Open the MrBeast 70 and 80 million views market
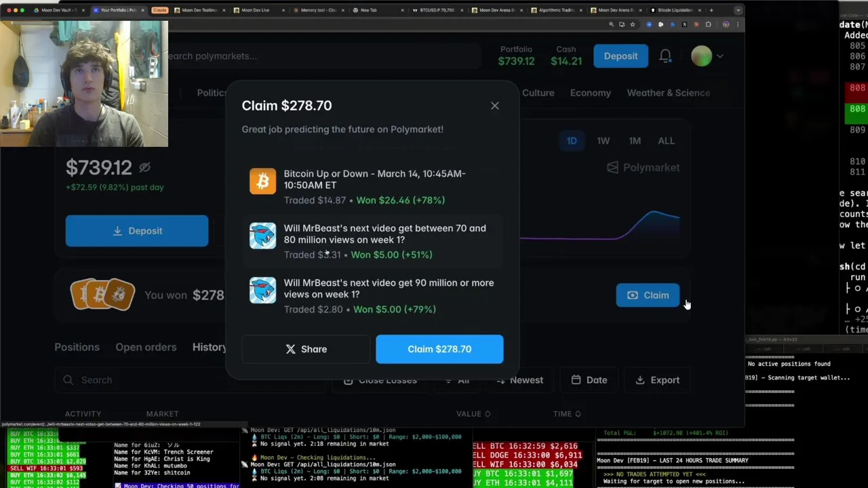This screenshot has height=488, width=868. tap(384, 234)
